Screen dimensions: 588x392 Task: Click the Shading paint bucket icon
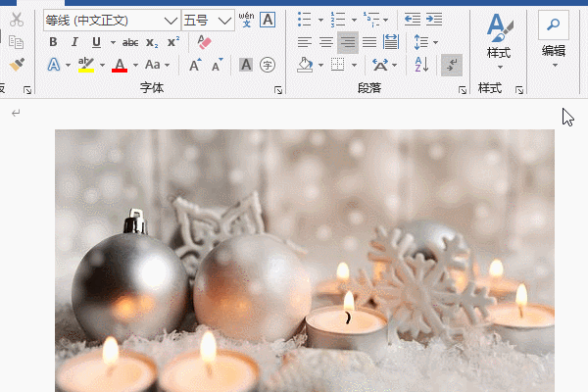coord(305,65)
